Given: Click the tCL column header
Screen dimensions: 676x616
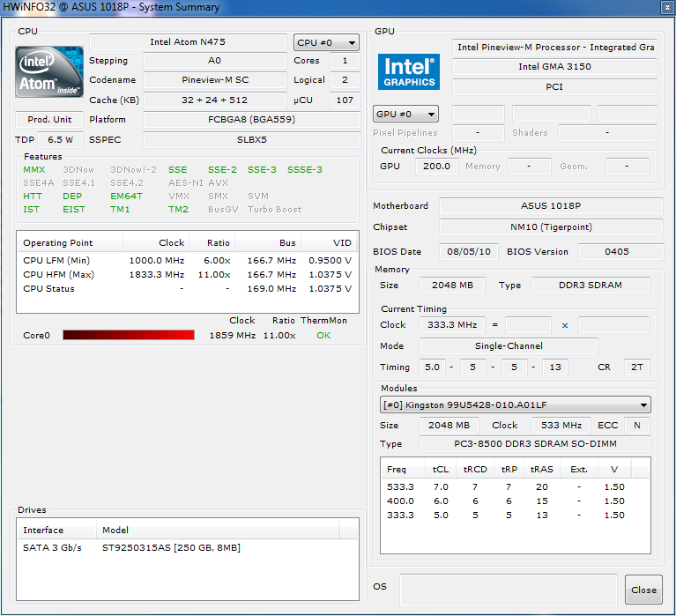Looking at the screenshot, I should click(x=441, y=469).
